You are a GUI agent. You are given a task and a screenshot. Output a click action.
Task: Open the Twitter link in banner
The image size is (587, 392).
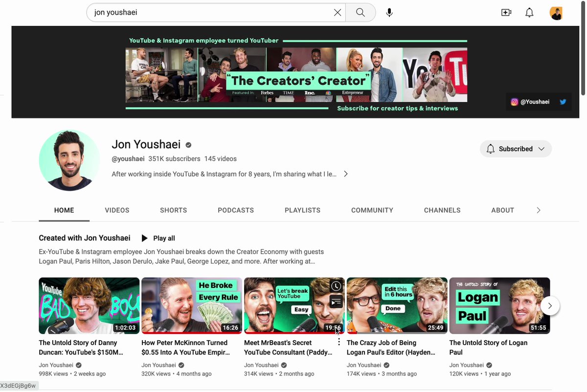pyautogui.click(x=563, y=102)
